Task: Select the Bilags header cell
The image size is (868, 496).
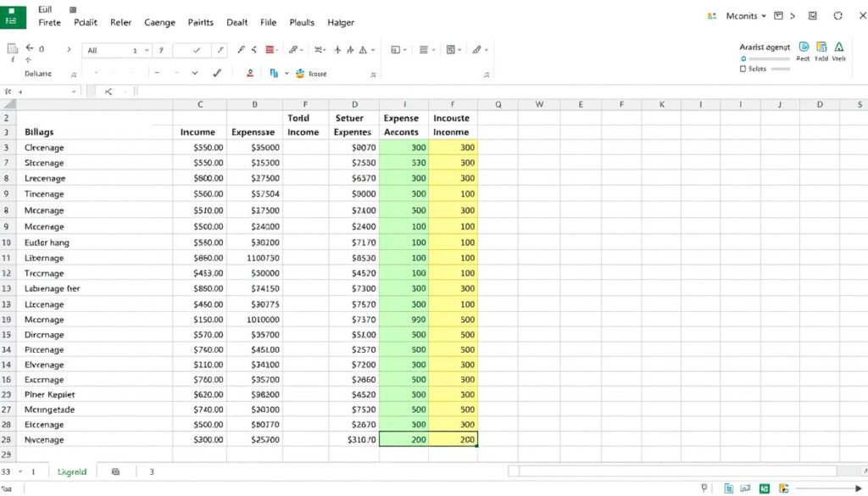Action: point(94,132)
